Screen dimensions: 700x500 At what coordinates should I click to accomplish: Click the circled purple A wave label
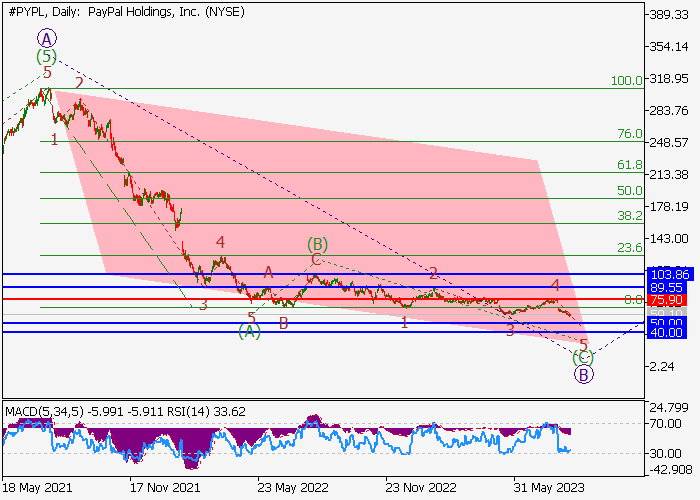[x=46, y=38]
